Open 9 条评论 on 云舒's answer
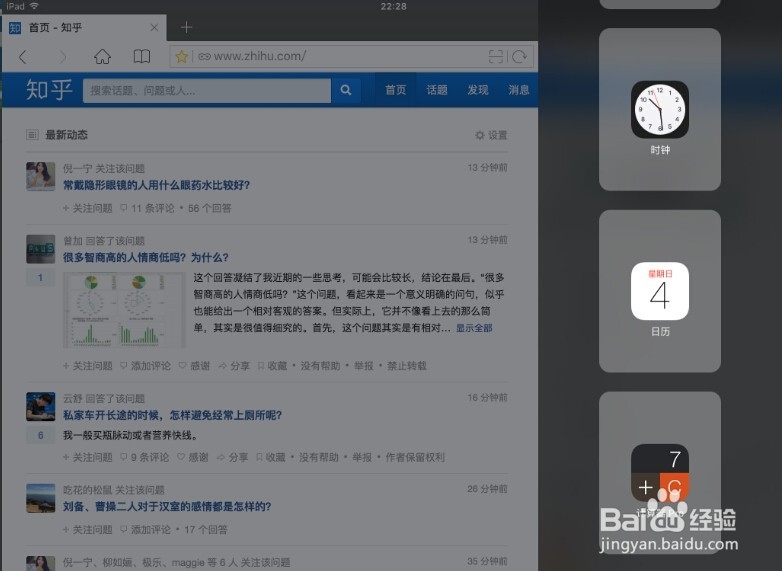Image resolution: width=782 pixels, height=571 pixels. click(145, 457)
